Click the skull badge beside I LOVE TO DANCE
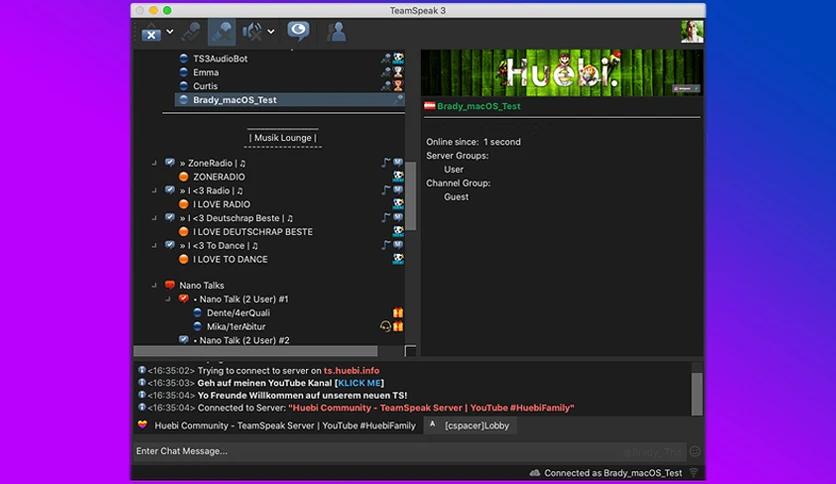Viewport: 836px width, 484px height. pyautogui.click(x=398, y=259)
